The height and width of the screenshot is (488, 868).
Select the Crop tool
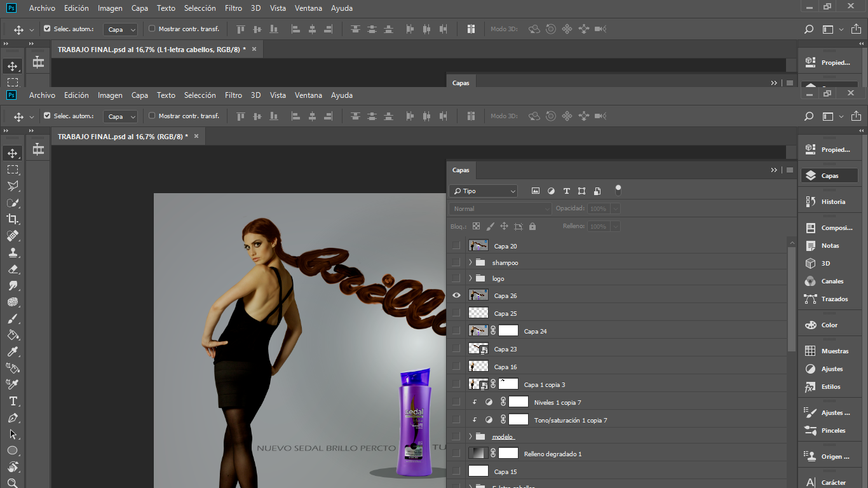pos(13,219)
